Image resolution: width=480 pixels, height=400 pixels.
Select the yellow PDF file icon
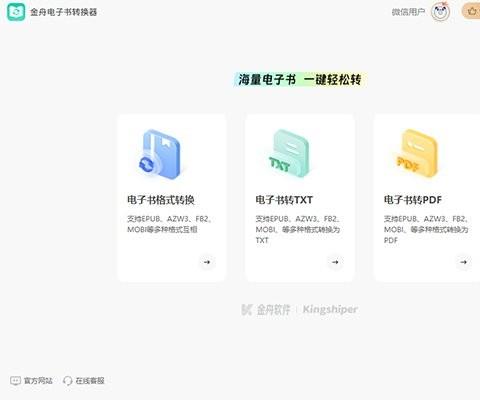tap(417, 153)
